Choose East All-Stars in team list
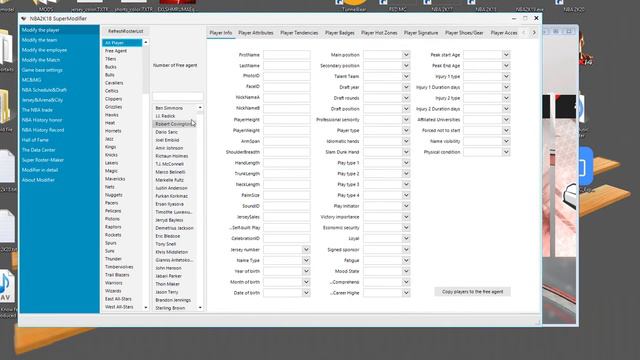Viewport: 640px width, 360px height. [x=118, y=299]
